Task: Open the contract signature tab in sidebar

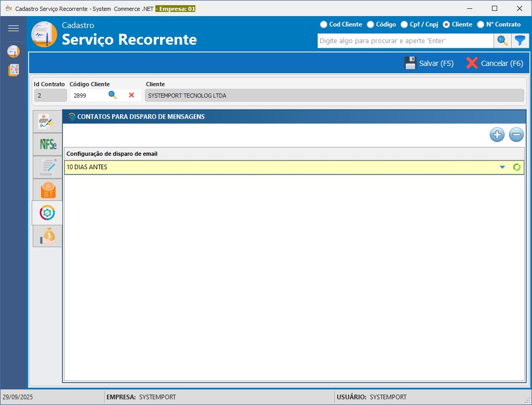Action: coord(47,121)
